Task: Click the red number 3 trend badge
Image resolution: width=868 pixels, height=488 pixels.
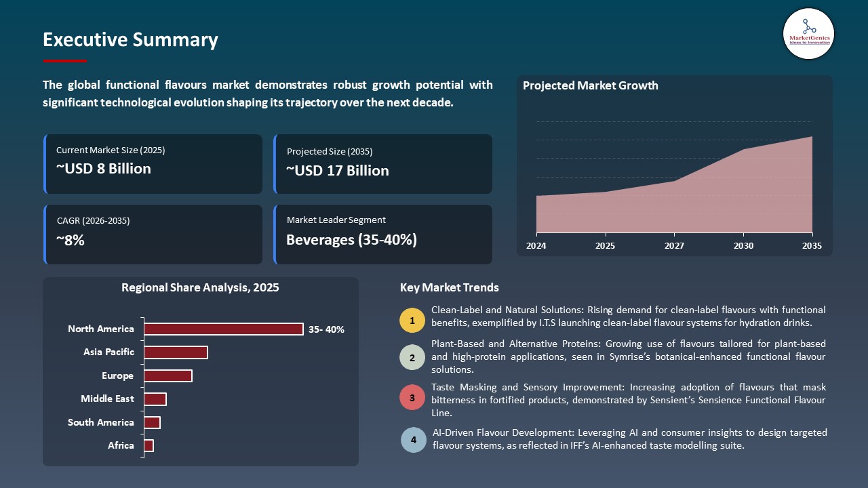Action: coord(412,398)
